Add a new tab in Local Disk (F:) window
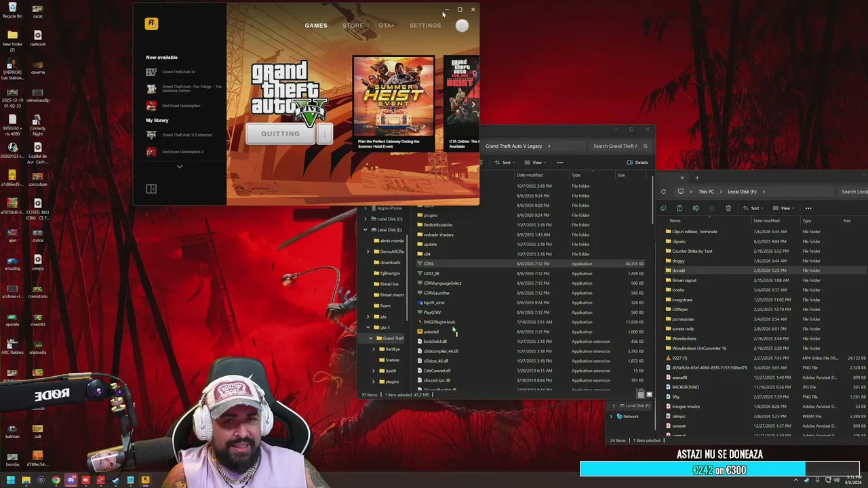 pos(696,178)
